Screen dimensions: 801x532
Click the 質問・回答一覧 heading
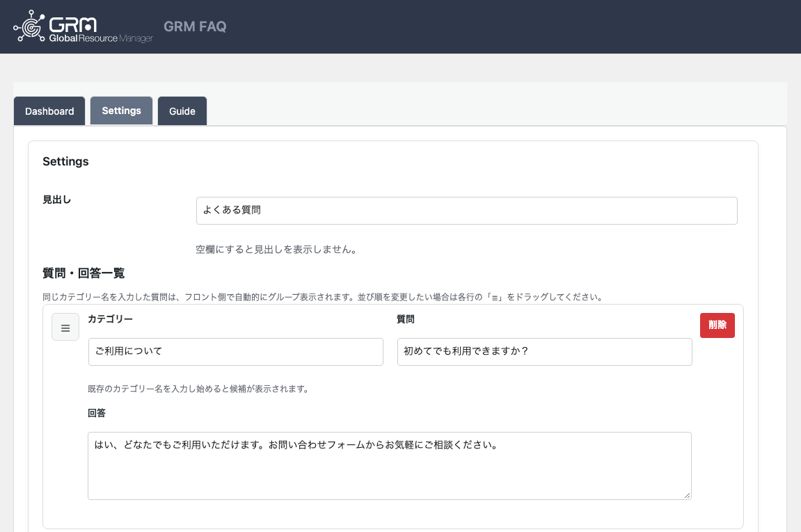84,273
